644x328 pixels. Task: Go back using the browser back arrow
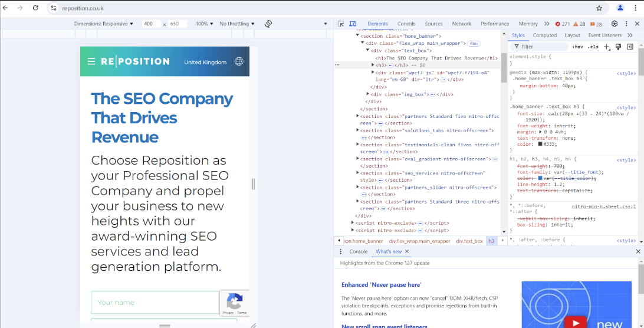[x=5, y=8]
